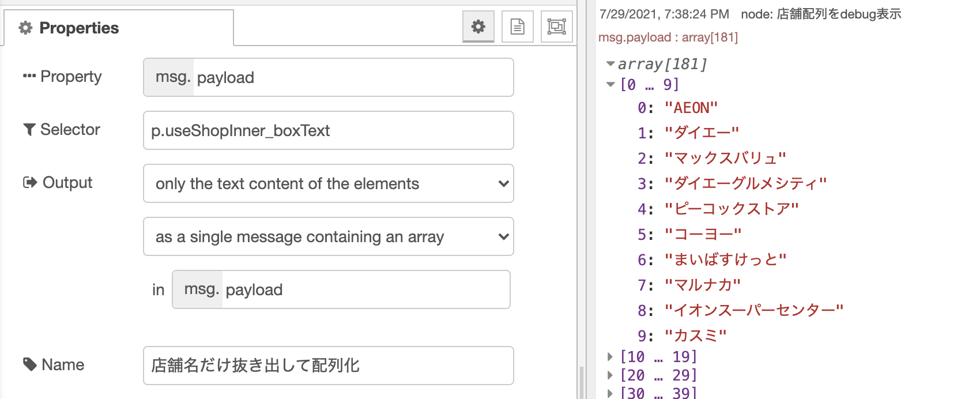The width and height of the screenshot is (980, 399).
Task: Collapse the array[181] debug tree
Action: click(x=610, y=64)
